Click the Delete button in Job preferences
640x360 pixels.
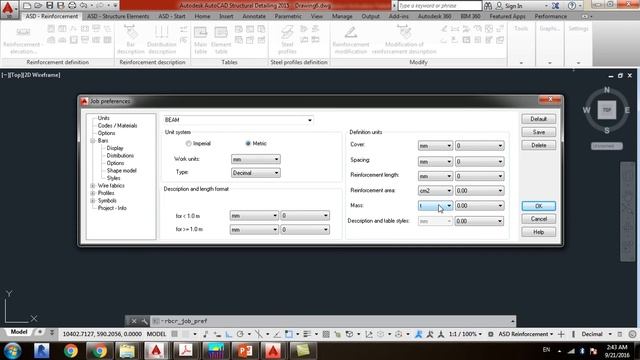(538, 145)
